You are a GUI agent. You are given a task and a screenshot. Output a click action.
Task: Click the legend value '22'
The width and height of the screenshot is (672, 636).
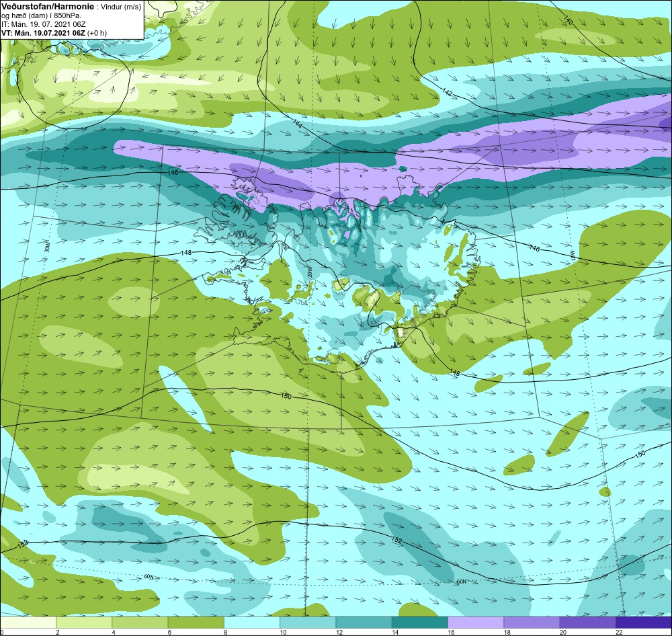[x=619, y=632]
